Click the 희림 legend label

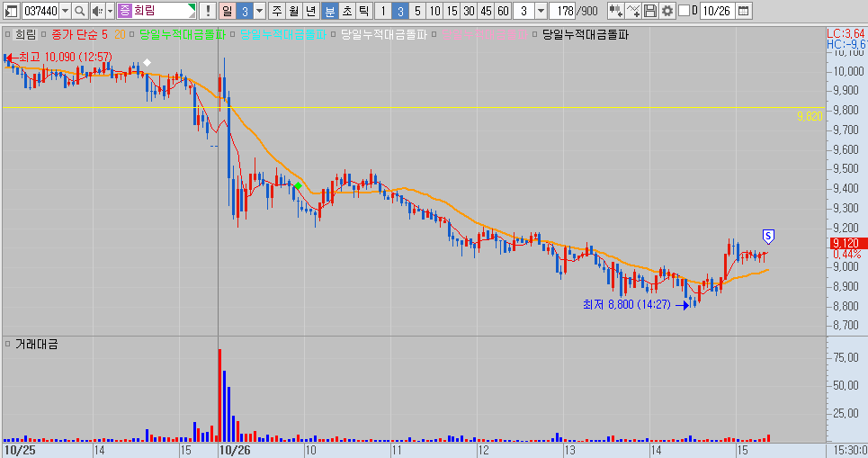coord(25,34)
